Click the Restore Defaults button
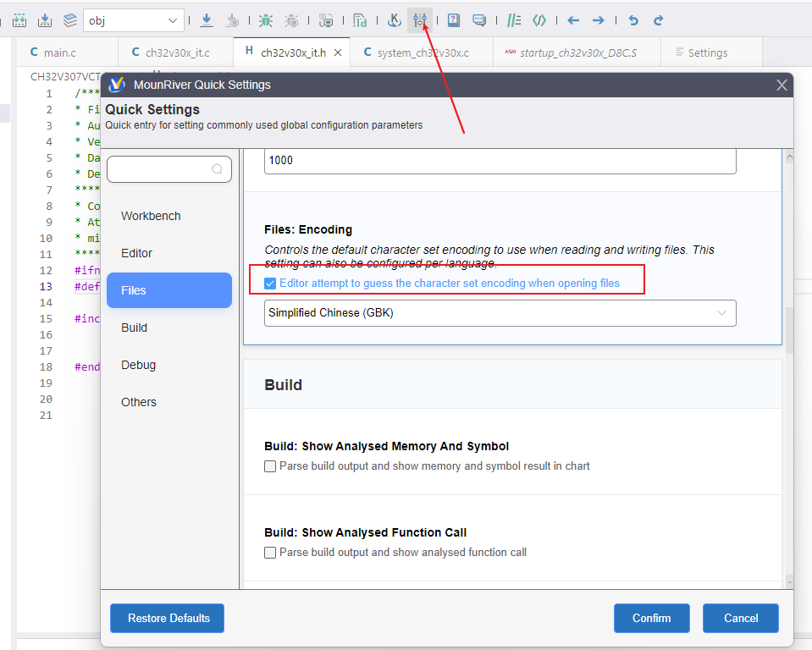Screen dimensions: 812x650 (168, 618)
